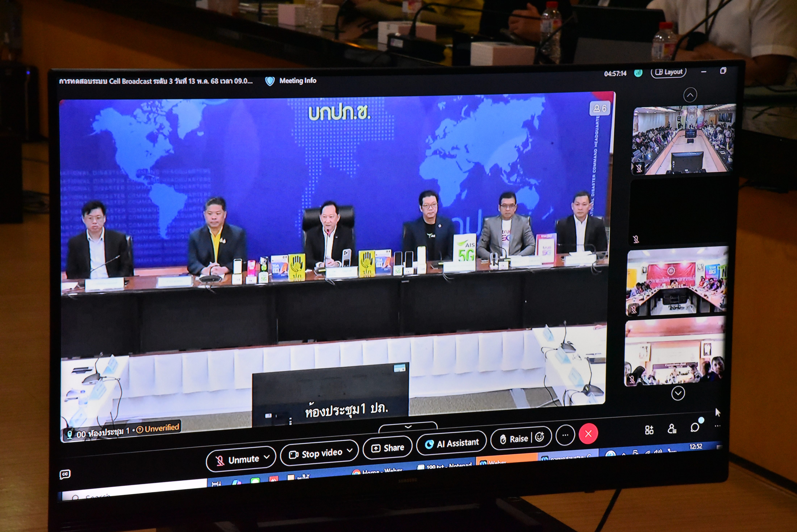Stop video using the camera button
The image size is (797, 532).
click(x=316, y=454)
